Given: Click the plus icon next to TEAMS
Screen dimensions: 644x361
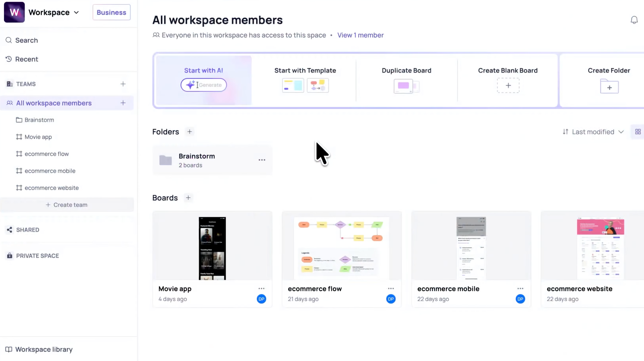Looking at the screenshot, I should [x=123, y=84].
